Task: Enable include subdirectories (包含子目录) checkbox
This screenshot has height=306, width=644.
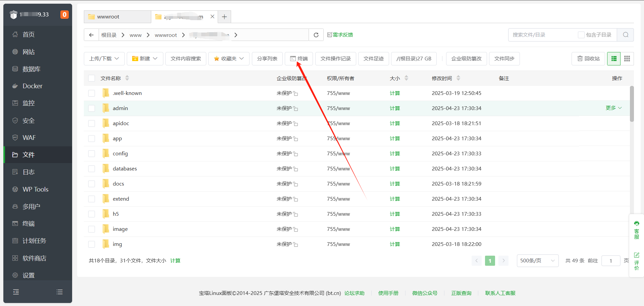Action: (x=581, y=35)
